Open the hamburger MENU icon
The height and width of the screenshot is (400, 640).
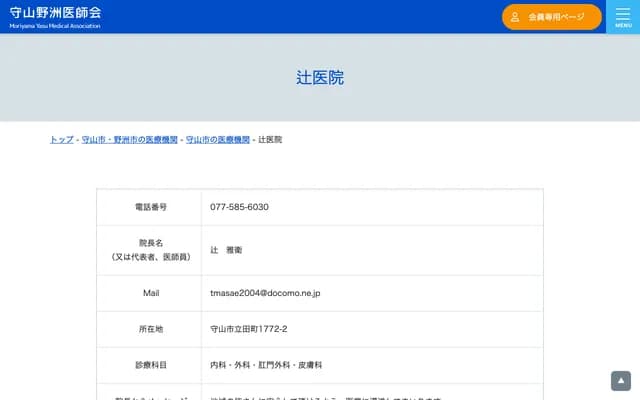623,16
